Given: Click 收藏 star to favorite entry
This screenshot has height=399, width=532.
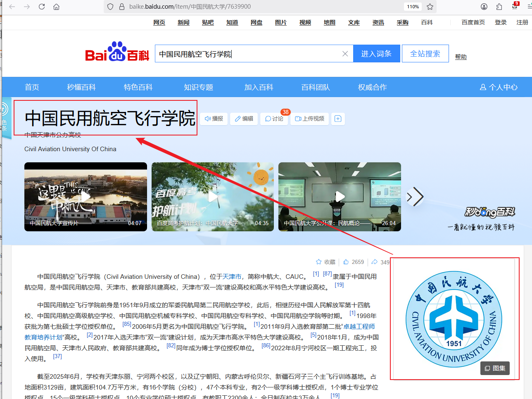Looking at the screenshot, I should coord(325,262).
